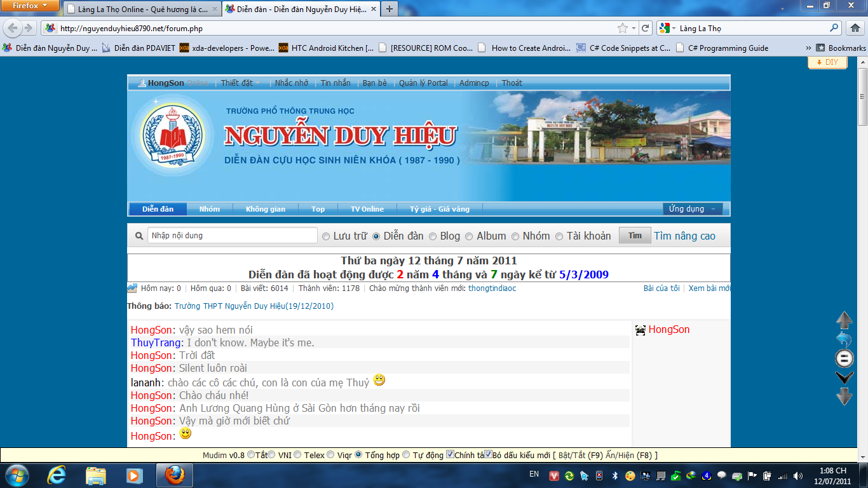
Task: Select the Blog search radio button
Action: tap(433, 236)
